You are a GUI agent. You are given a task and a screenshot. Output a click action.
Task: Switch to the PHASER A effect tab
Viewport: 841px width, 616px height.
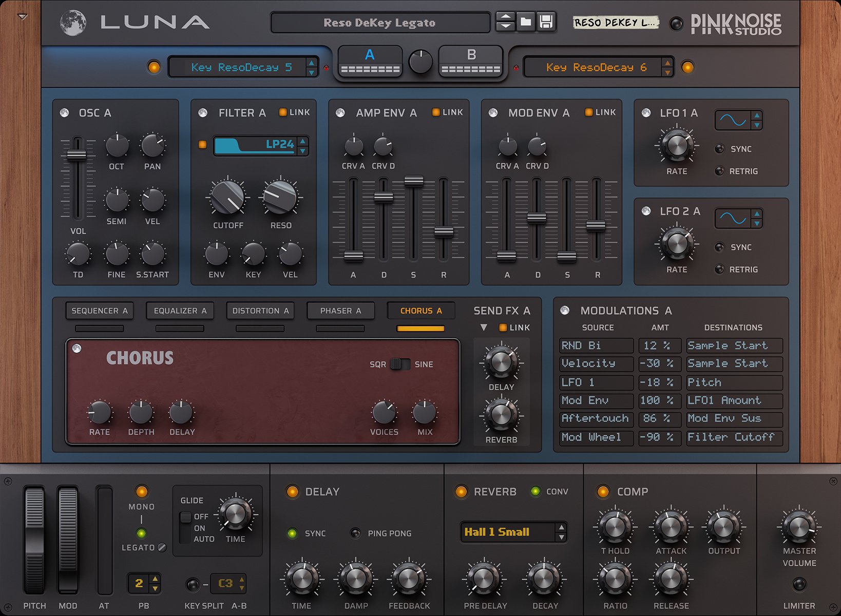tap(340, 311)
